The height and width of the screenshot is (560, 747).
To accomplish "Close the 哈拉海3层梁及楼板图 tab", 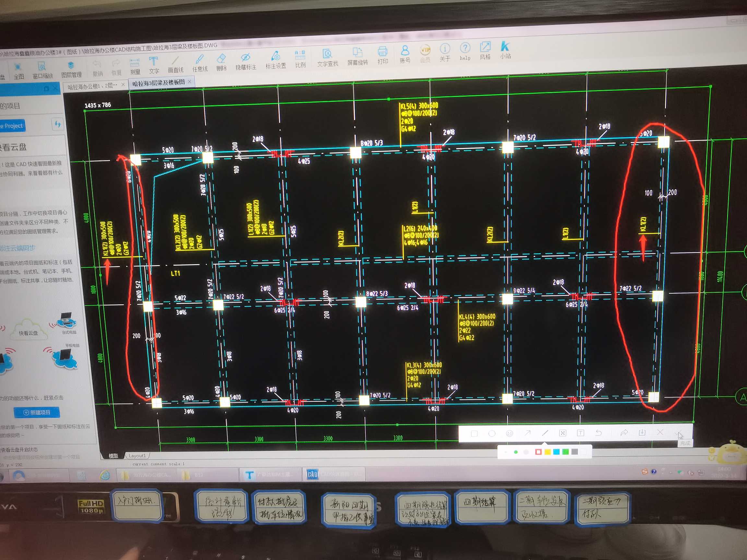I will point(189,82).
